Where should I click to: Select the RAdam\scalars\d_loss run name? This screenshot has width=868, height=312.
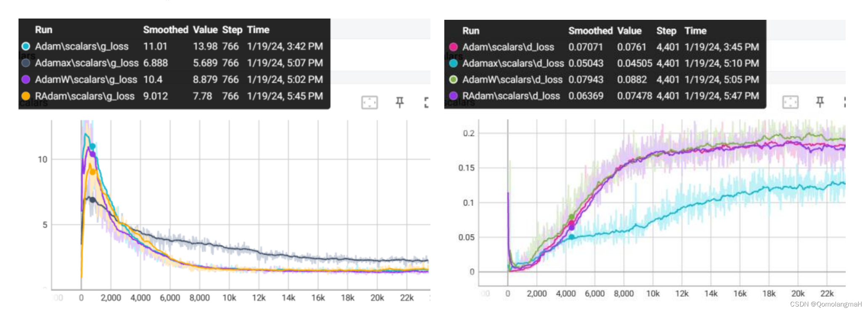[511, 96]
